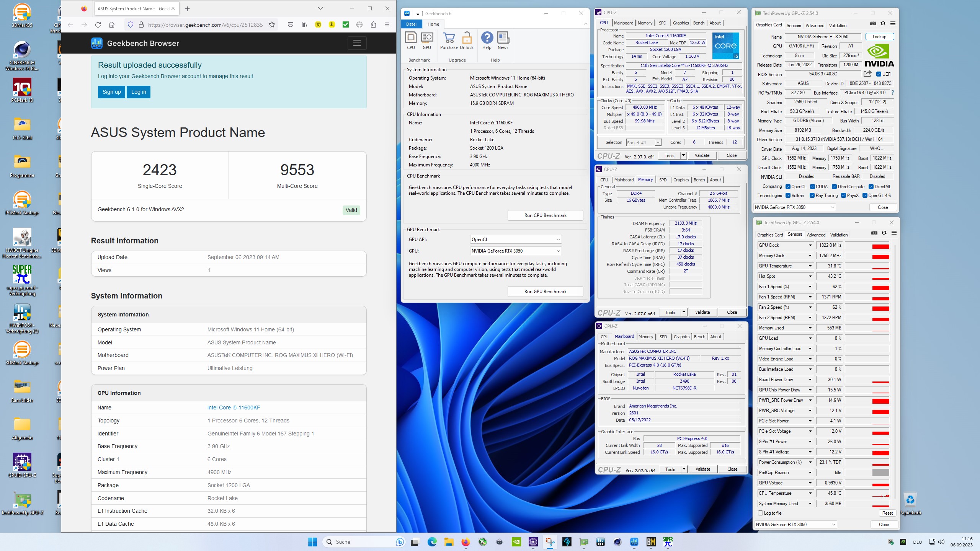Toggle Ray Tracing checkbox in GPU-Z
980x551 pixels.
click(x=812, y=196)
